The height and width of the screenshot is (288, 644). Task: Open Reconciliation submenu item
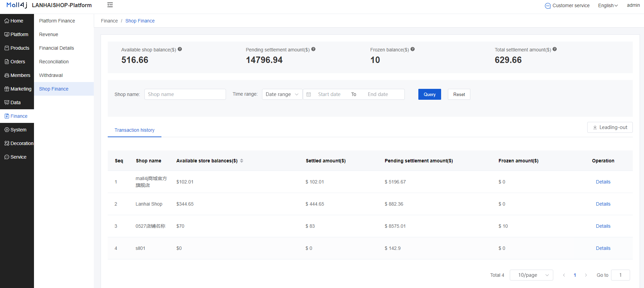(x=64, y=62)
